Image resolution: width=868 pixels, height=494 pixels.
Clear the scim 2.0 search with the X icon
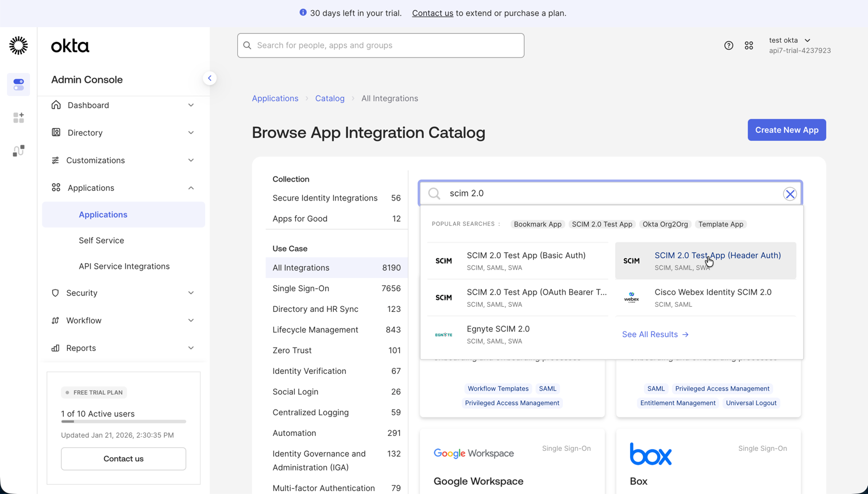(x=789, y=194)
